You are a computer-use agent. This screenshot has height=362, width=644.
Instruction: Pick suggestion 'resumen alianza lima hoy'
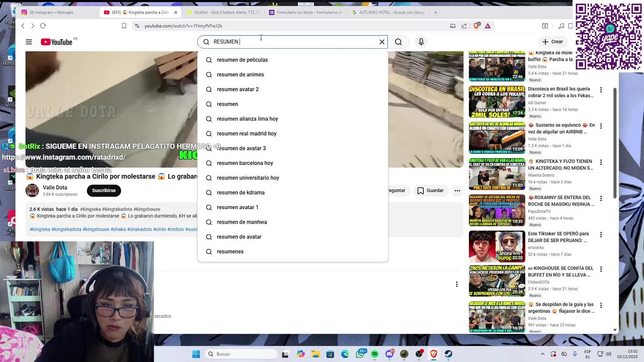[292, 119]
